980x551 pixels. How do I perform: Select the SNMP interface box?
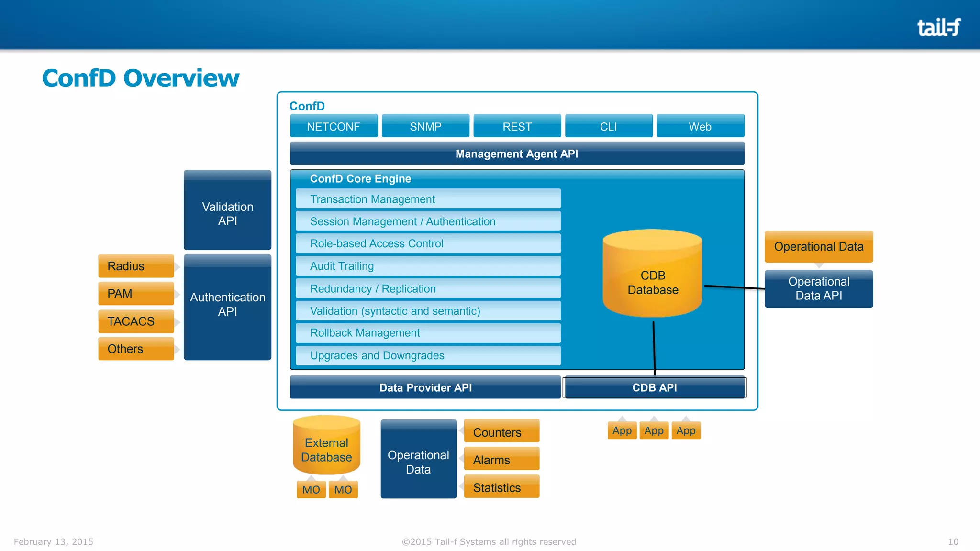pos(425,126)
